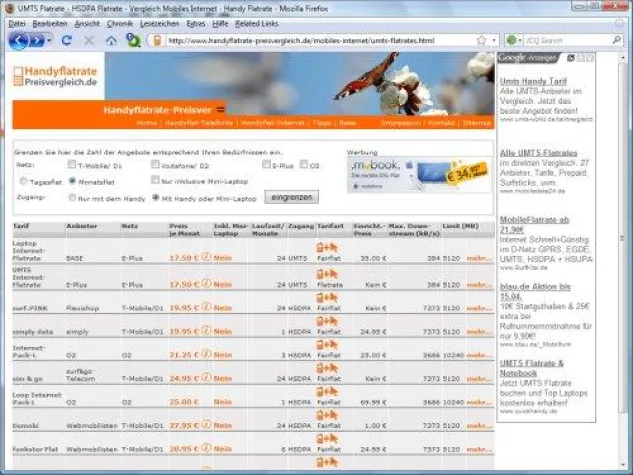Viewport: 633px width, 475px height.
Task: Click info icon beside 17.50 € BASE price
Action: pyautogui.click(x=205, y=257)
